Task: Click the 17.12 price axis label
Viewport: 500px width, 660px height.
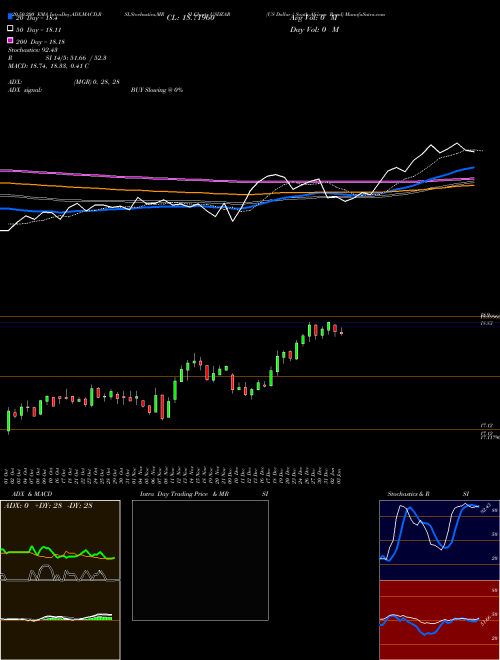Action: click(487, 426)
